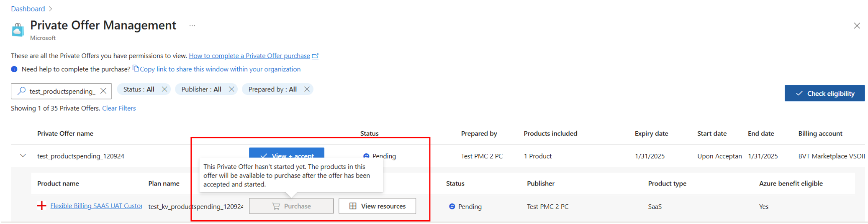
Task: Open the Prepared by: All filter dropdown
Action: pyautogui.click(x=272, y=89)
